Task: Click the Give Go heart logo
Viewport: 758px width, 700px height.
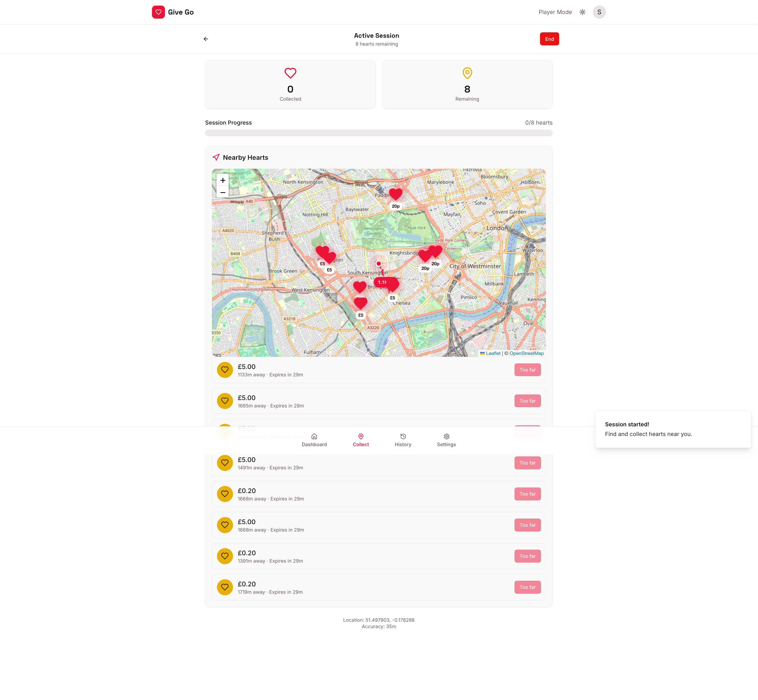Action: click(158, 12)
